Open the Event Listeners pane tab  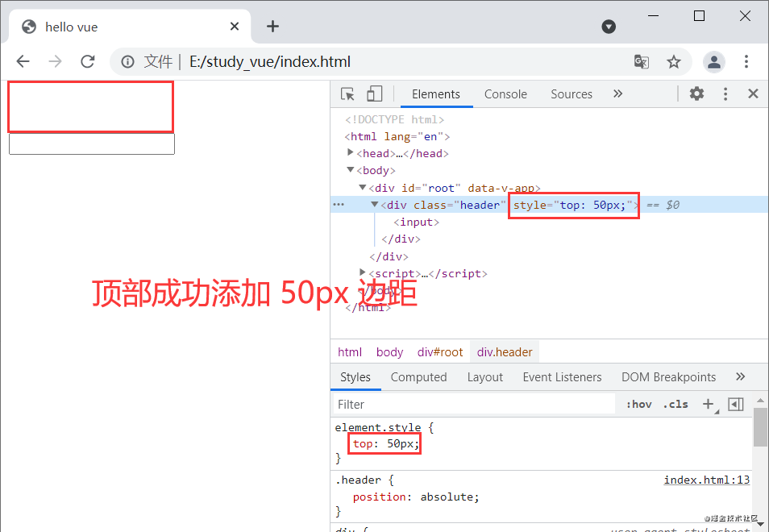[x=562, y=377]
